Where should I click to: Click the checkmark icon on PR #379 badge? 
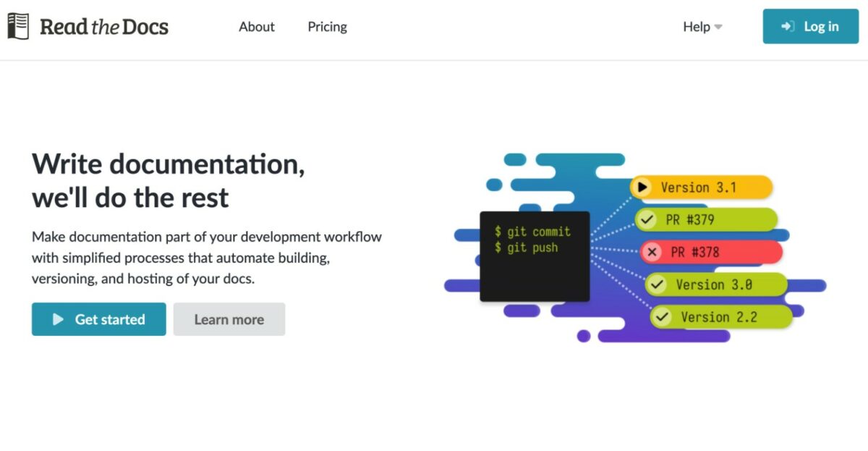pos(647,219)
